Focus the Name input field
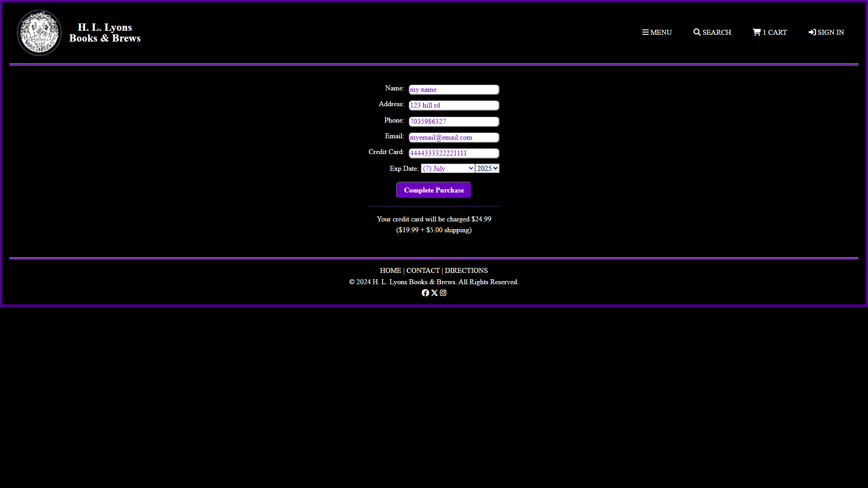Screen dimensions: 868x488 pyautogui.click(x=454, y=89)
